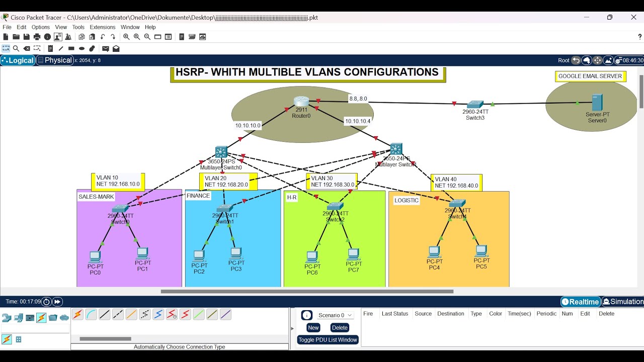The image size is (644, 362).
Task: Click the Back navigation arrow near Root
Action: pos(576,60)
